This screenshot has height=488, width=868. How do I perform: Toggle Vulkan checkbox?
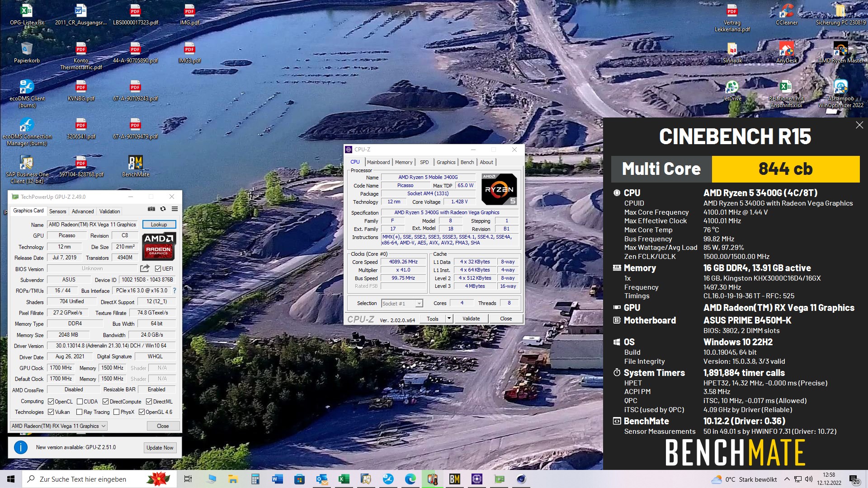[x=51, y=412]
